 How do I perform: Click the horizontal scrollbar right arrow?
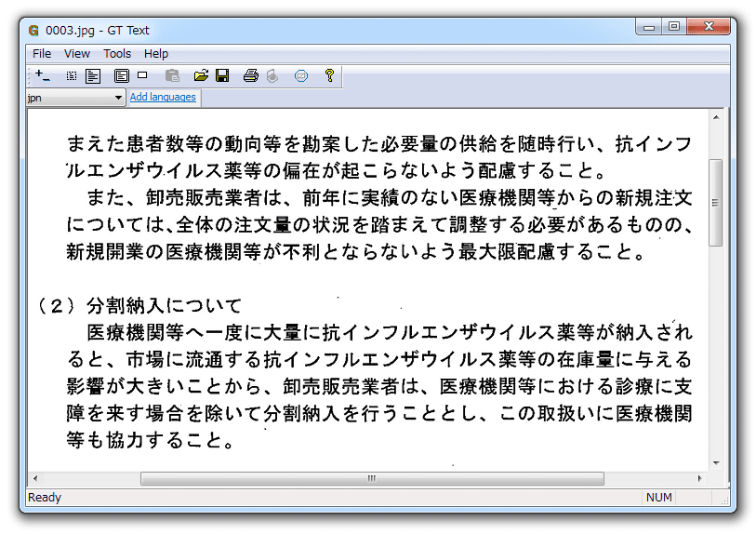click(x=700, y=478)
